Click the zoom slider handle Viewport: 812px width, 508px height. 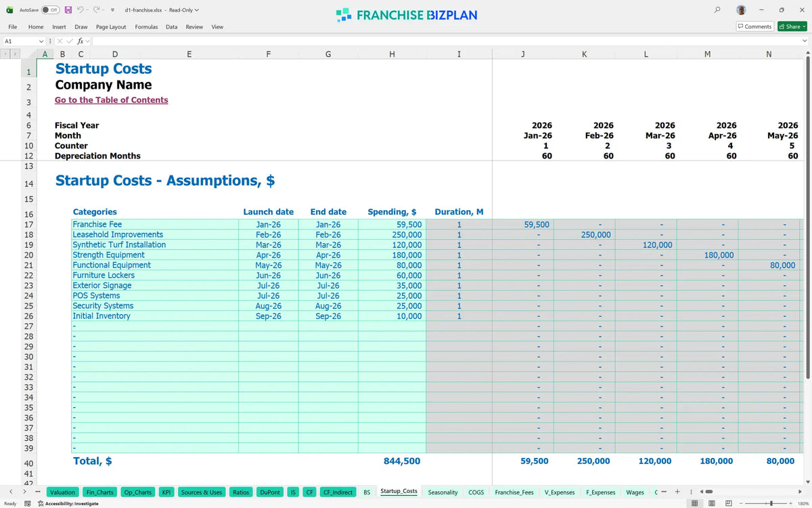tap(771, 503)
